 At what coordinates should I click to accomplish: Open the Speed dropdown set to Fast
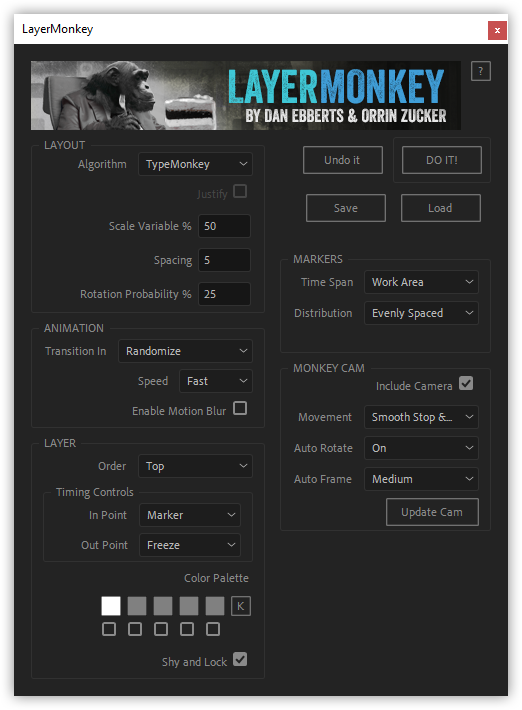(x=216, y=381)
